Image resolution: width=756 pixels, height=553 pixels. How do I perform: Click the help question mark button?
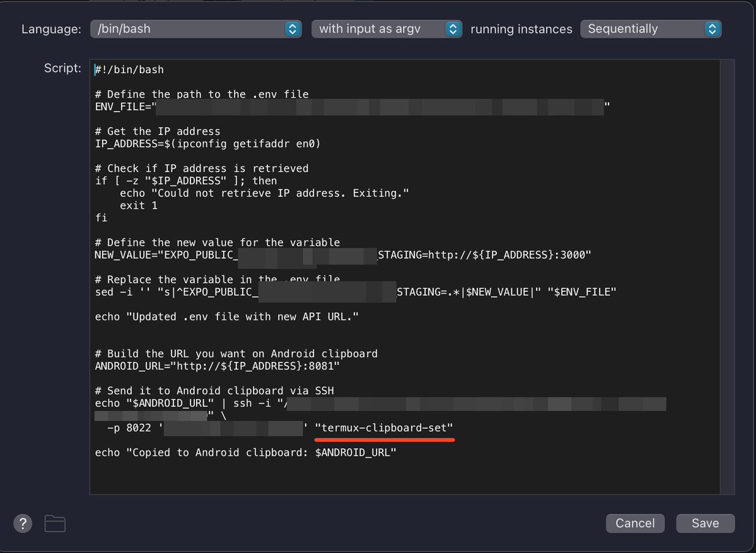[x=23, y=523]
